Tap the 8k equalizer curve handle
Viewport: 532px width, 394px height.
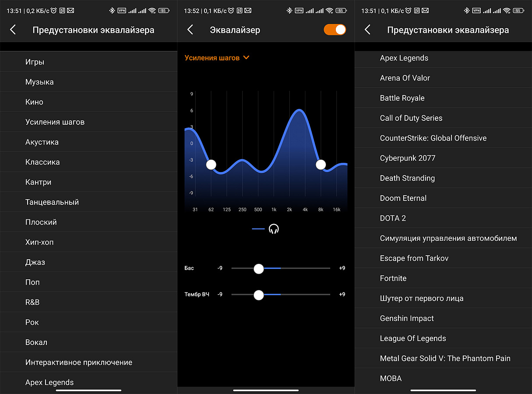pyautogui.click(x=321, y=165)
